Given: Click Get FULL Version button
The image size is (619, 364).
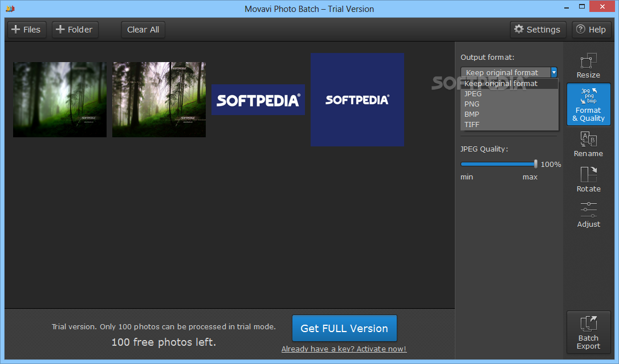Looking at the screenshot, I should click(x=344, y=328).
